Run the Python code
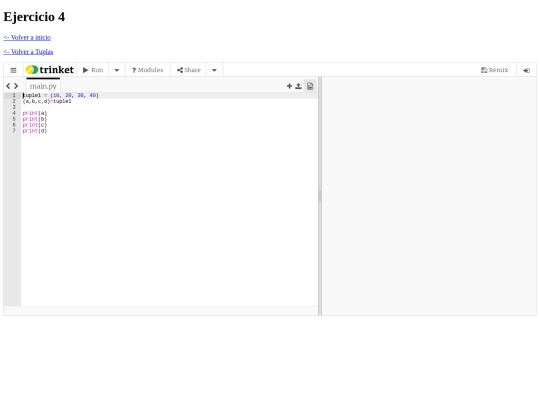Viewport: 540px width, 405px height. 93,70
